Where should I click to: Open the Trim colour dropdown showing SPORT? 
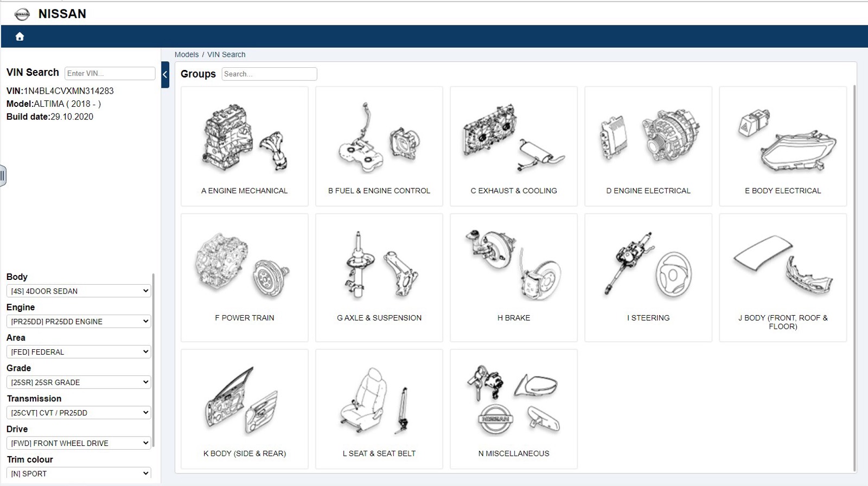point(79,473)
